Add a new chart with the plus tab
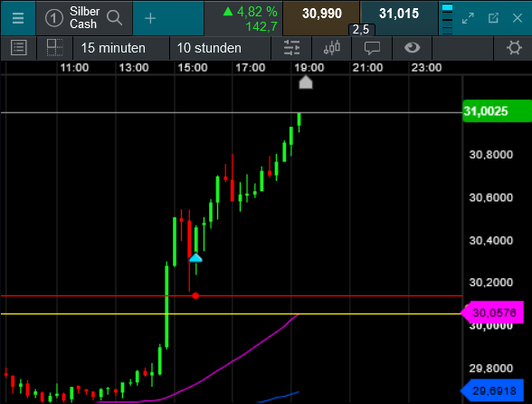Image resolution: width=532 pixels, height=404 pixels. click(150, 18)
